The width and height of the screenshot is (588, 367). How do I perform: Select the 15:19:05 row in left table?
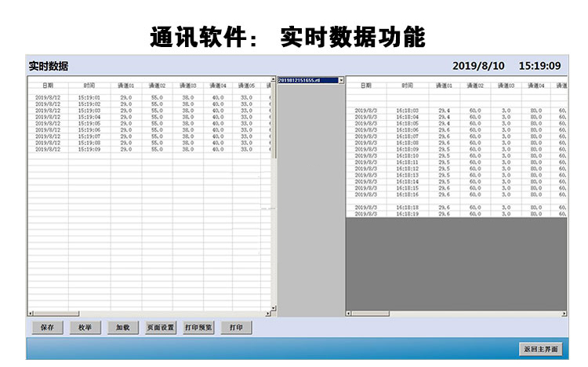[89, 123]
